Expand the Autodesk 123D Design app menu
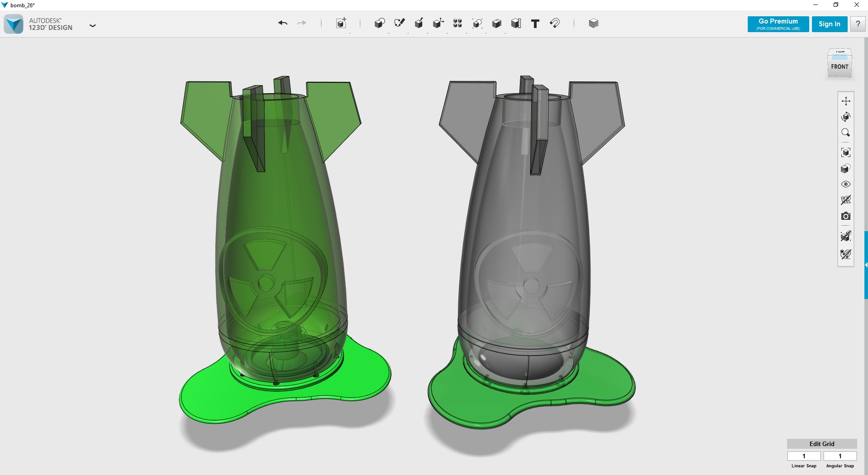This screenshot has height=475, width=868. tap(93, 26)
